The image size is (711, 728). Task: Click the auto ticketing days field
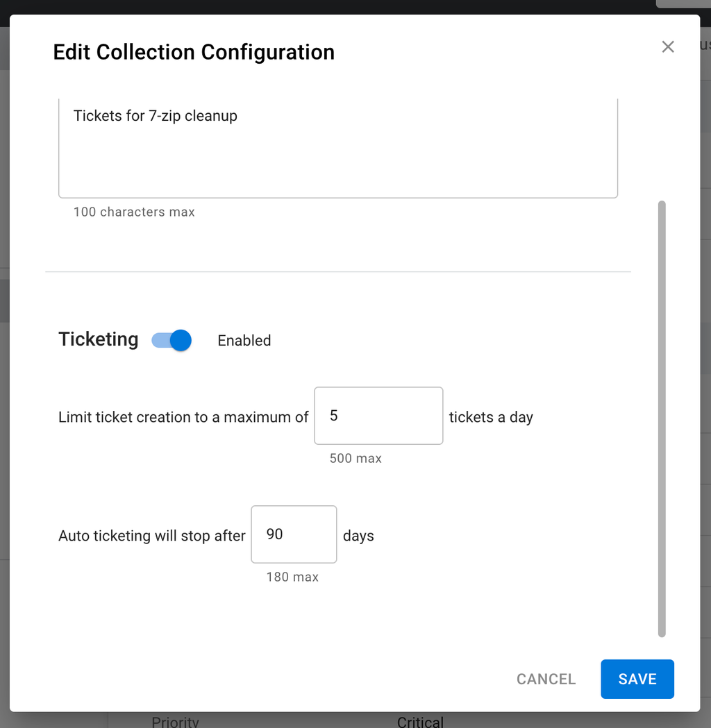tap(294, 534)
